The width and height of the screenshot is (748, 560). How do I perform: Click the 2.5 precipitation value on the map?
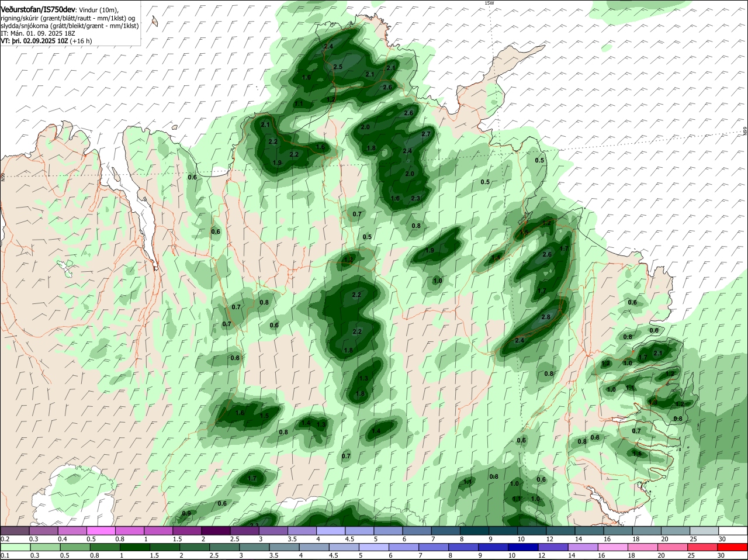pos(338,67)
